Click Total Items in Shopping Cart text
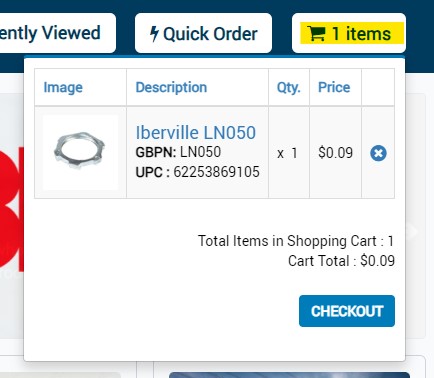 click(x=296, y=241)
